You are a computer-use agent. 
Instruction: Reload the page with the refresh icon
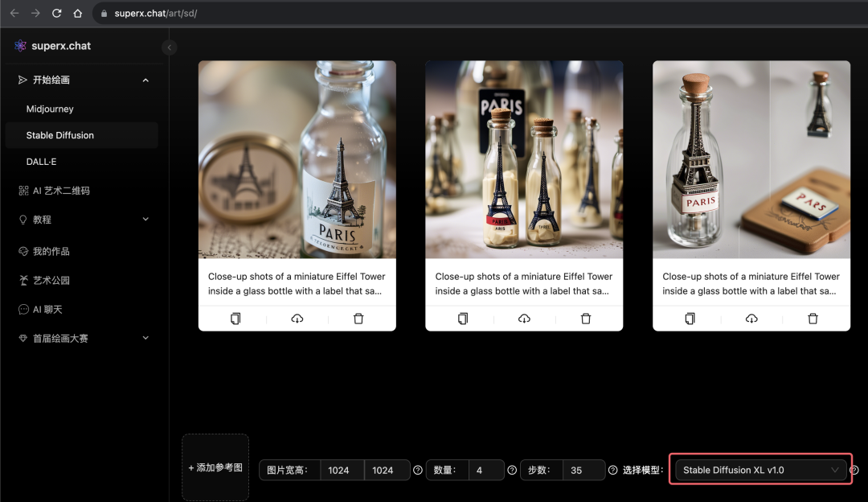[x=56, y=13]
